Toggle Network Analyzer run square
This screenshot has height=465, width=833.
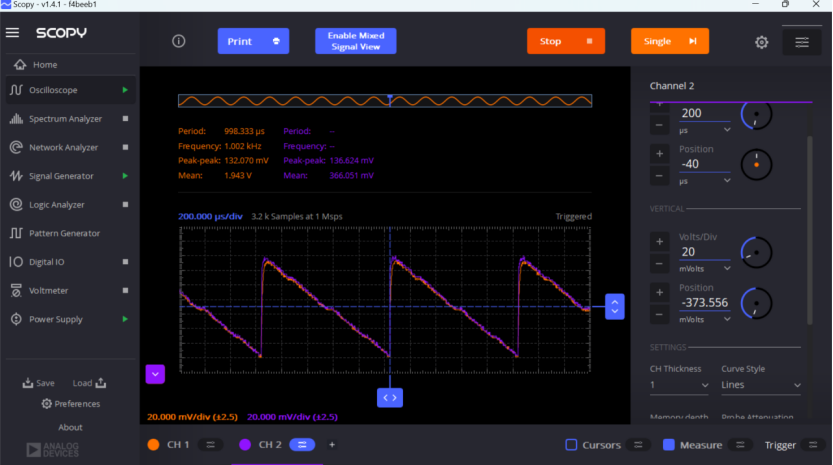pyautogui.click(x=125, y=147)
